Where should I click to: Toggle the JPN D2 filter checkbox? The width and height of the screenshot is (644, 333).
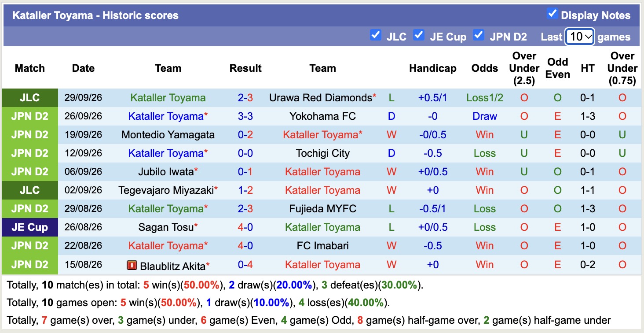(478, 35)
